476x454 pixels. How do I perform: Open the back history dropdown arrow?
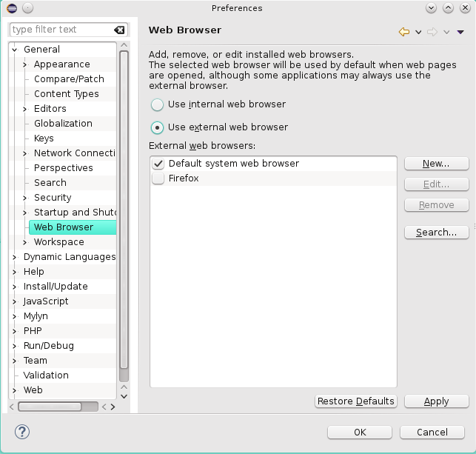(x=418, y=32)
